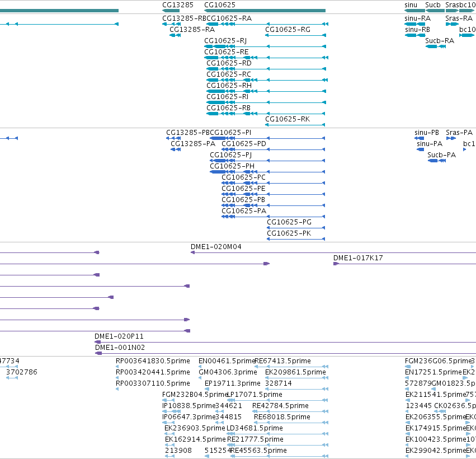This screenshot has width=476, height=459.
Task: Select transcript CG10625-RC label
Action: coord(229,75)
